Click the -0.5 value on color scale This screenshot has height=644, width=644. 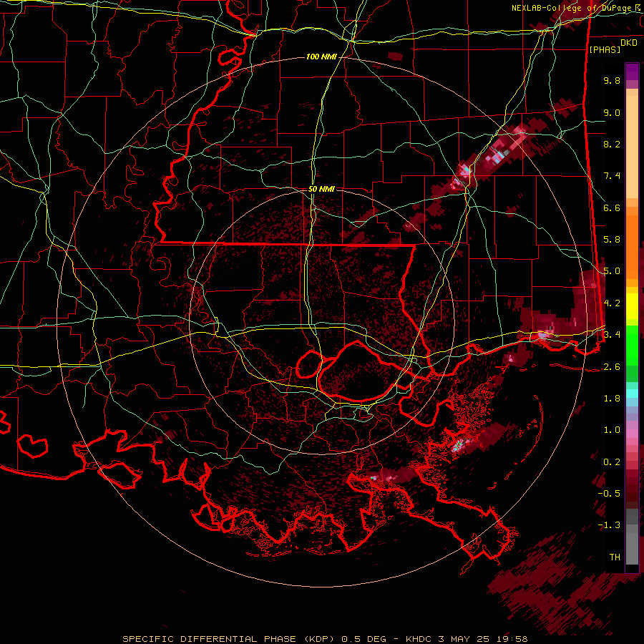609,493
